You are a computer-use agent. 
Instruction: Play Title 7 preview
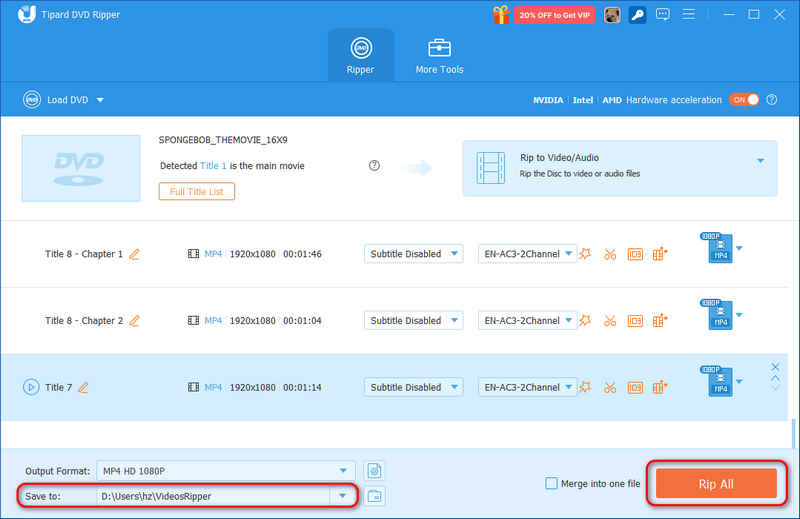(31, 387)
